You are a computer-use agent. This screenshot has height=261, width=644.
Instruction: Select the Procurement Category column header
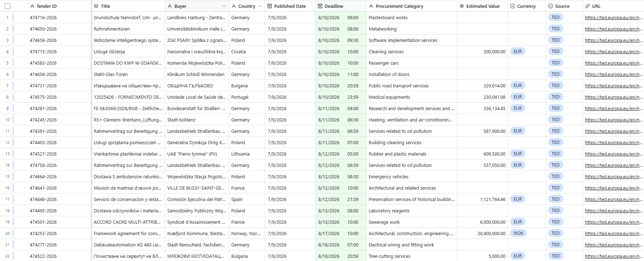coord(412,6)
